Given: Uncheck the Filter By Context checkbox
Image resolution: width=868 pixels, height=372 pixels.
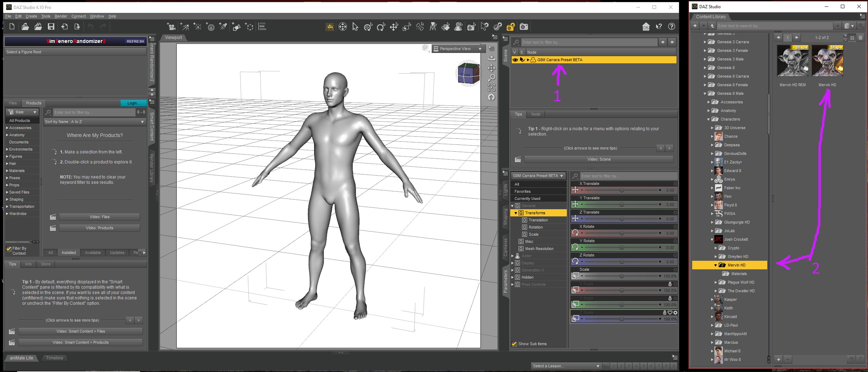Looking at the screenshot, I should [x=9, y=249].
